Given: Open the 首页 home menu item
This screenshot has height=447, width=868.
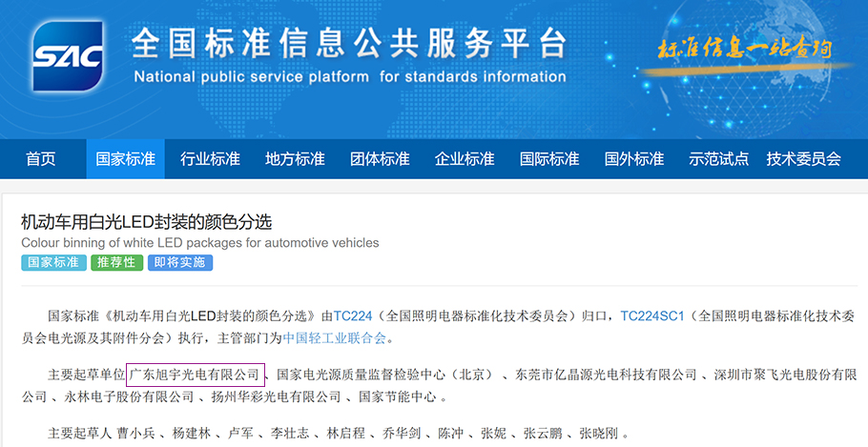Looking at the screenshot, I should click(x=40, y=159).
